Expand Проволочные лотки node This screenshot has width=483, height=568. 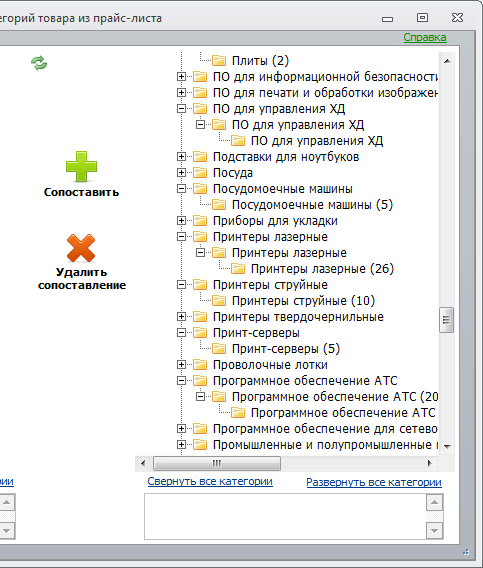coord(181,364)
